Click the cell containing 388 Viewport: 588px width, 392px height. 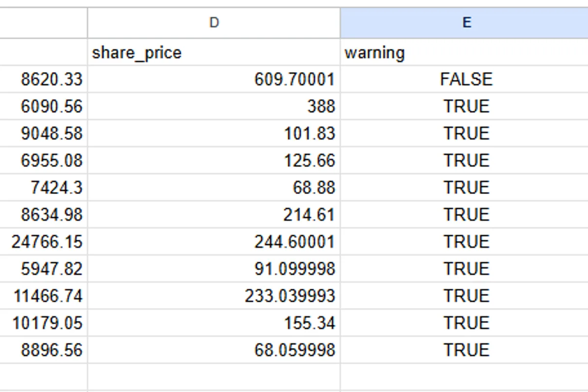pyautogui.click(x=214, y=106)
